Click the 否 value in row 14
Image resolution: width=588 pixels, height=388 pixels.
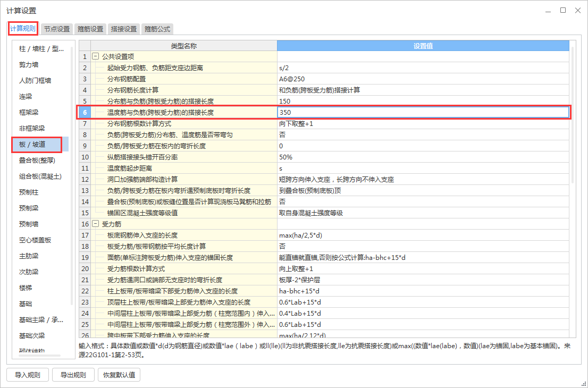[423, 201]
